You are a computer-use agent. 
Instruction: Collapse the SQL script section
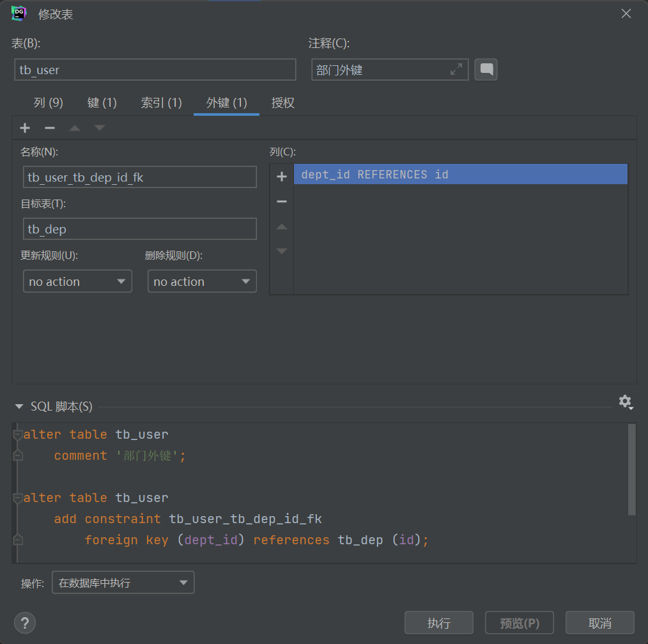[19, 407]
